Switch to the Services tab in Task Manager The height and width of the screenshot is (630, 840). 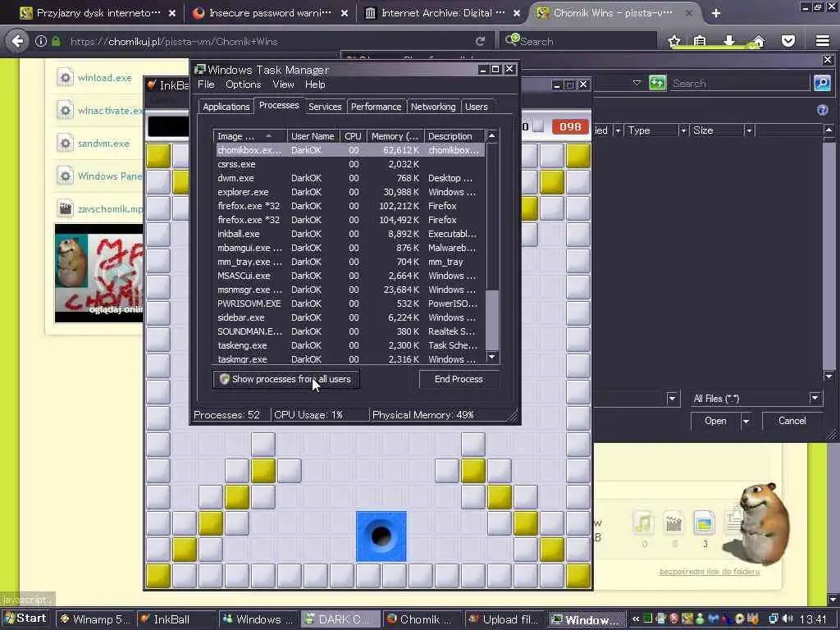tap(325, 107)
